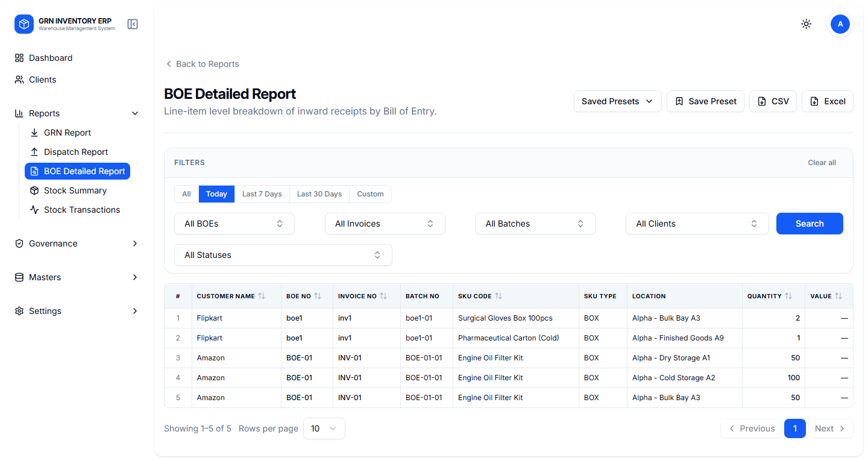Go back to Reports link

tap(202, 64)
